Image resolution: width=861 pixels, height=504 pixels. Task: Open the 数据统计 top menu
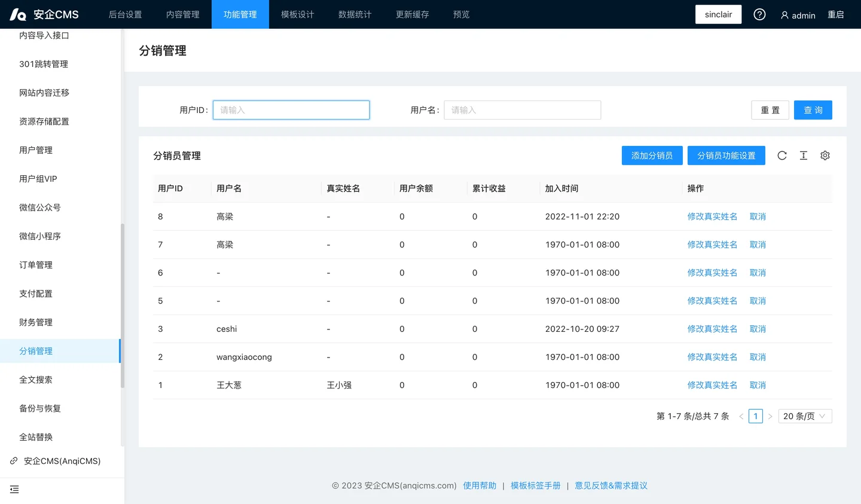(355, 14)
